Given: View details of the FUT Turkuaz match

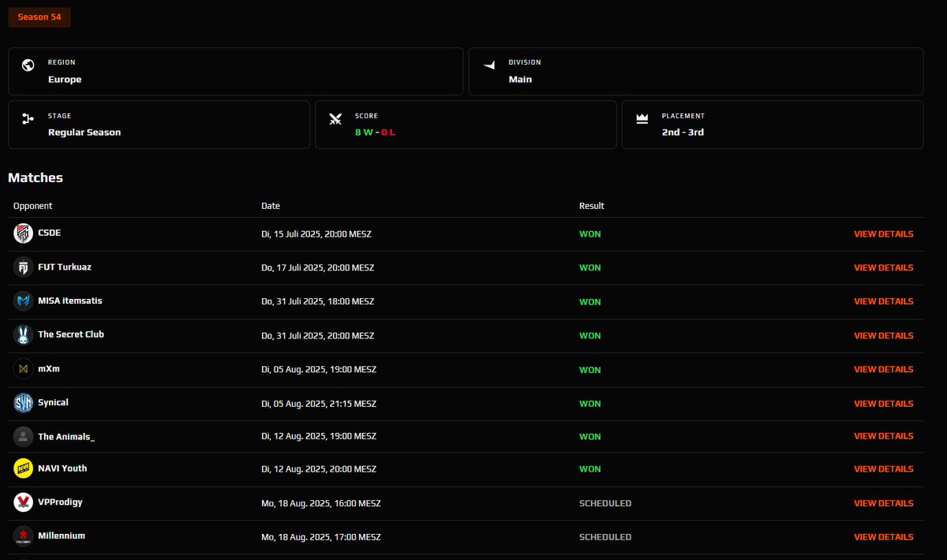Looking at the screenshot, I should pyautogui.click(x=883, y=267).
